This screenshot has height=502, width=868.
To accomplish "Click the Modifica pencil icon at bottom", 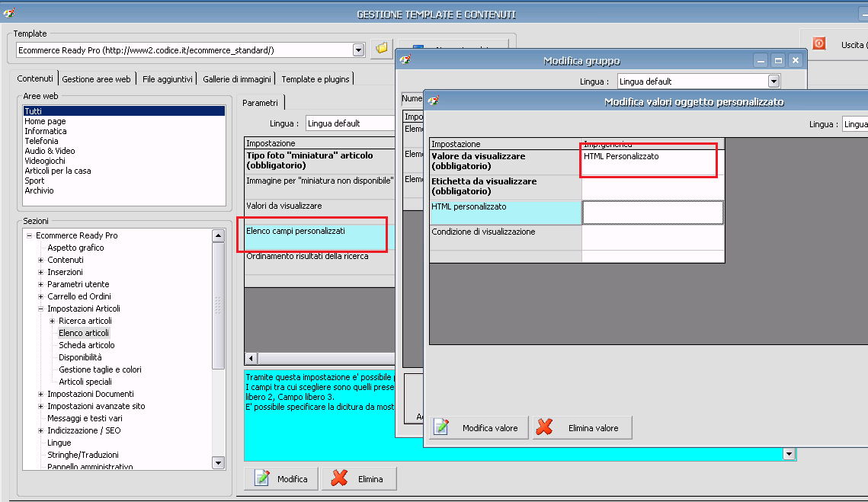I will tap(262, 478).
